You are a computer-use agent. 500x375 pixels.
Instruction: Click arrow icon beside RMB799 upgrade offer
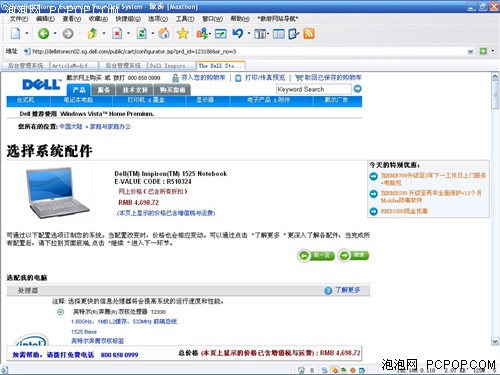point(373,176)
